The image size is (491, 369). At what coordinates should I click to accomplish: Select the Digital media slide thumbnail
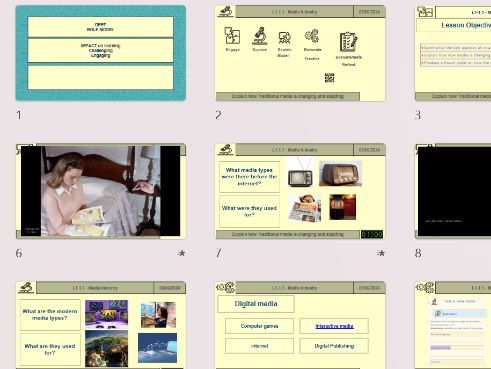point(300,325)
